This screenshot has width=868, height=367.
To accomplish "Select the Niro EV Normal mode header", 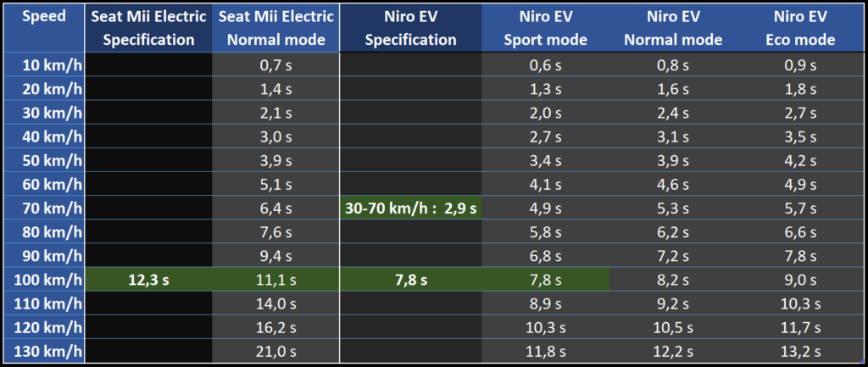I will (672, 28).
